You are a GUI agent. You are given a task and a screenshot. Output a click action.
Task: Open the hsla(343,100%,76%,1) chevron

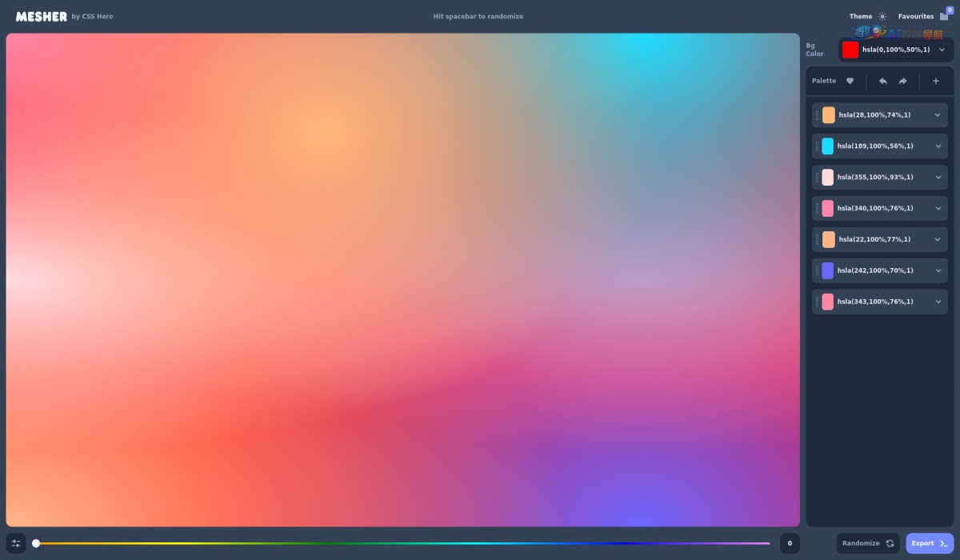click(x=938, y=302)
